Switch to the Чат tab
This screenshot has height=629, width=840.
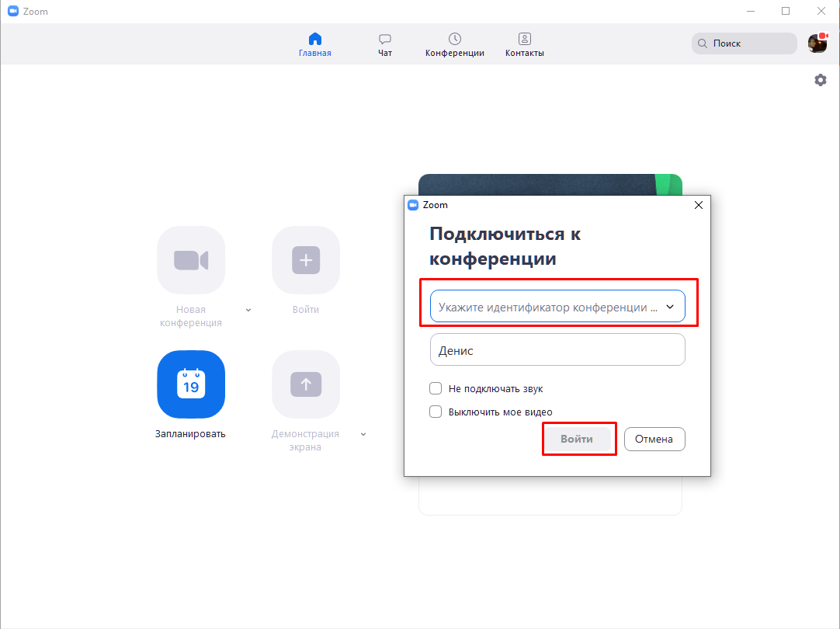[x=384, y=45]
